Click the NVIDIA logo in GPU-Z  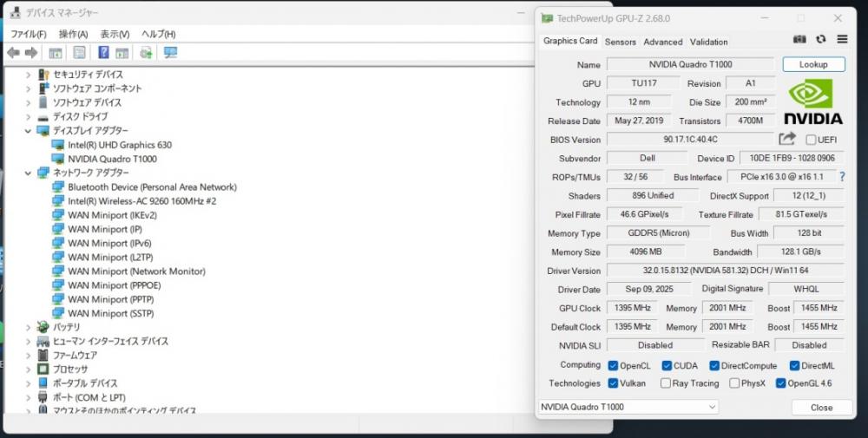coord(813,101)
